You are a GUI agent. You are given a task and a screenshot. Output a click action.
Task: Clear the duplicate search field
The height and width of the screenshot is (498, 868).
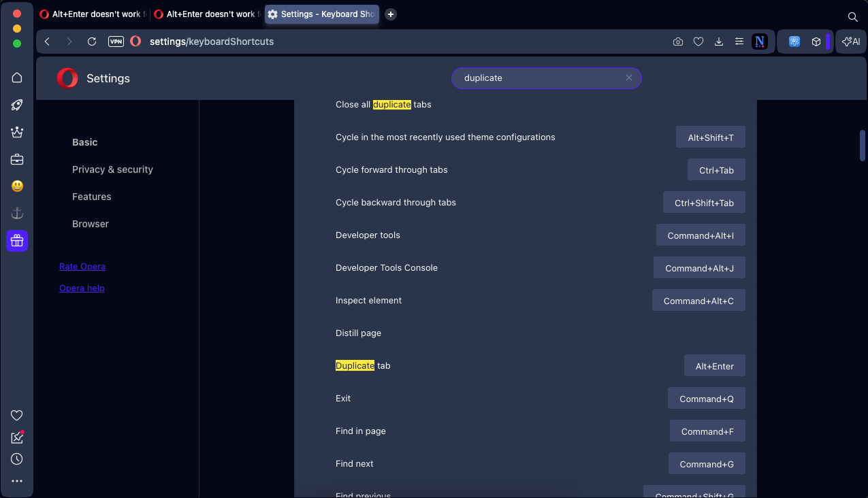point(629,78)
